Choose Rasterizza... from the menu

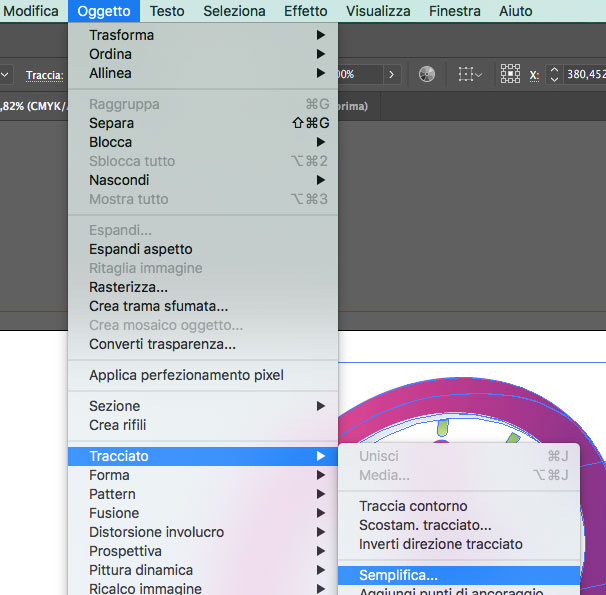tap(203, 287)
